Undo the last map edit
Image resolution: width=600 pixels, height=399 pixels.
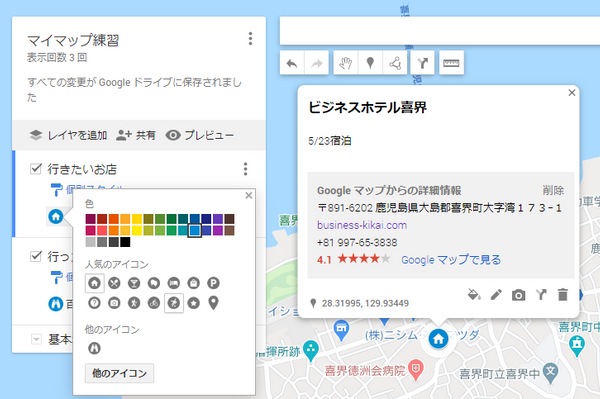coord(292,63)
